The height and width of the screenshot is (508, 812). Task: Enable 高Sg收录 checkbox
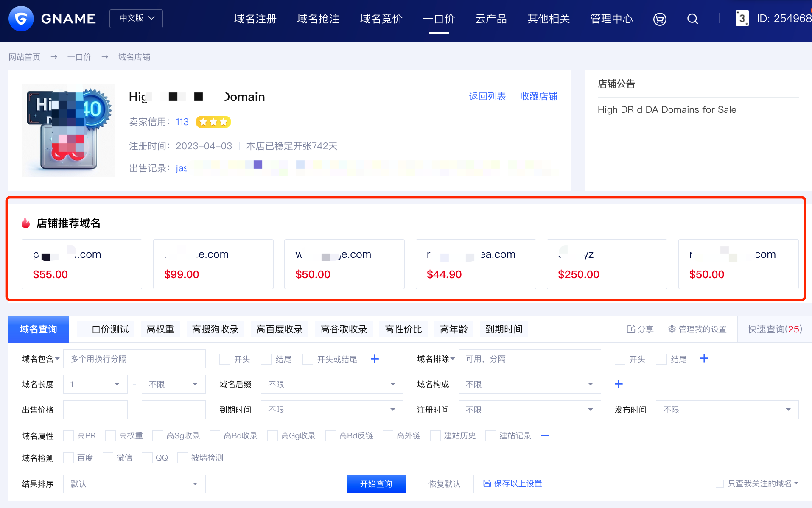coord(157,435)
